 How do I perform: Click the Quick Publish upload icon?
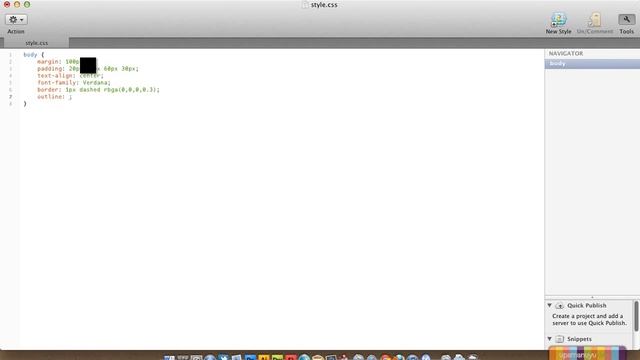[x=560, y=306]
